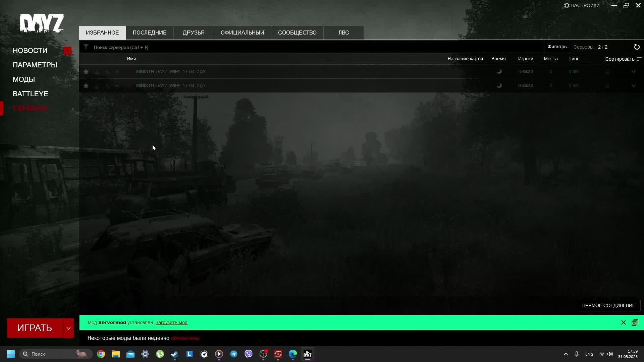Open the МОДЫ section in the sidebar

[24, 79]
